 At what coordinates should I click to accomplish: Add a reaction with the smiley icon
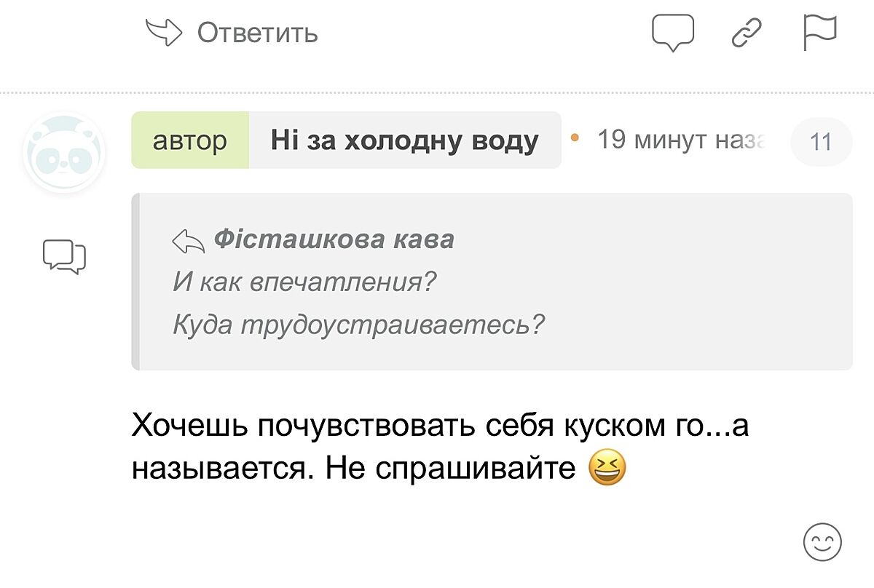822,542
